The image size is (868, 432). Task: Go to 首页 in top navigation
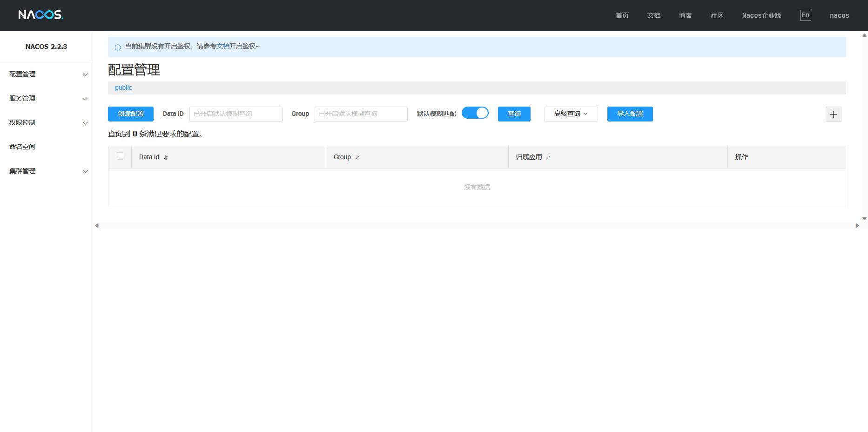click(x=622, y=15)
